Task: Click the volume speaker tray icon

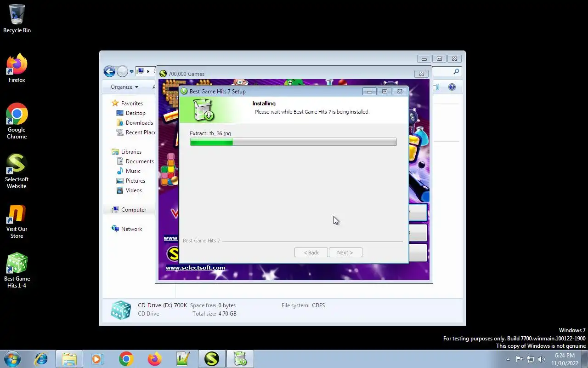Action: click(541, 359)
